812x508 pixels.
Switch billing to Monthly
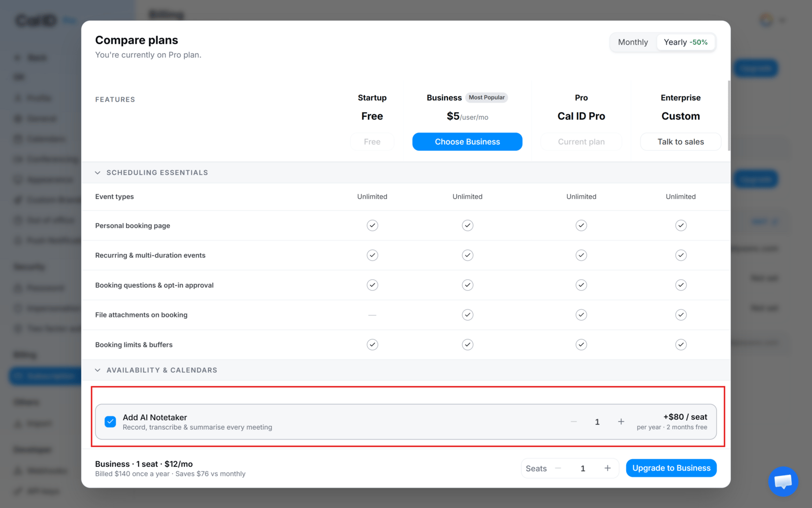pyautogui.click(x=633, y=42)
